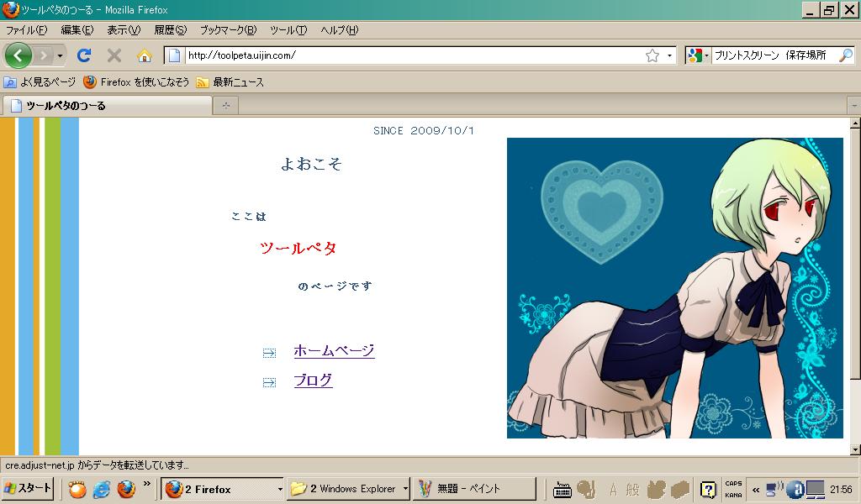Open a new tab with the plus button

pyautogui.click(x=225, y=106)
